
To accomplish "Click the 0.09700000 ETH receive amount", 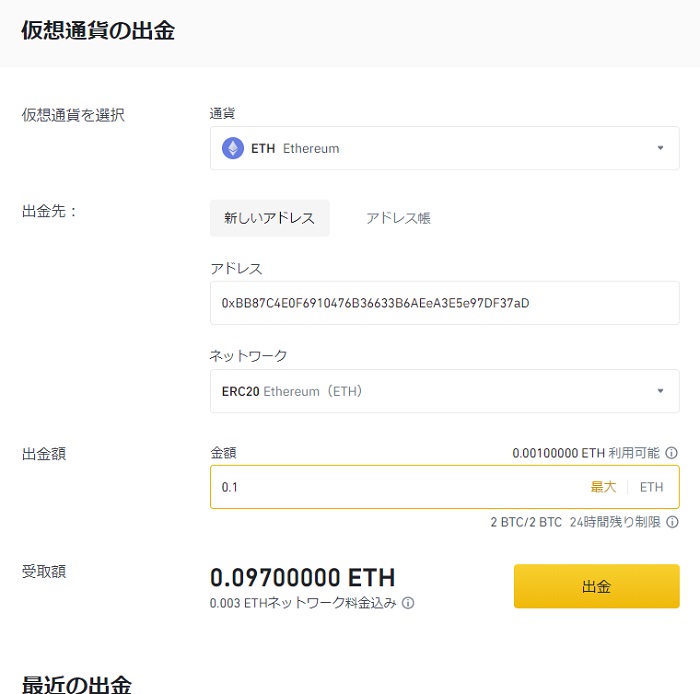I will [x=302, y=578].
